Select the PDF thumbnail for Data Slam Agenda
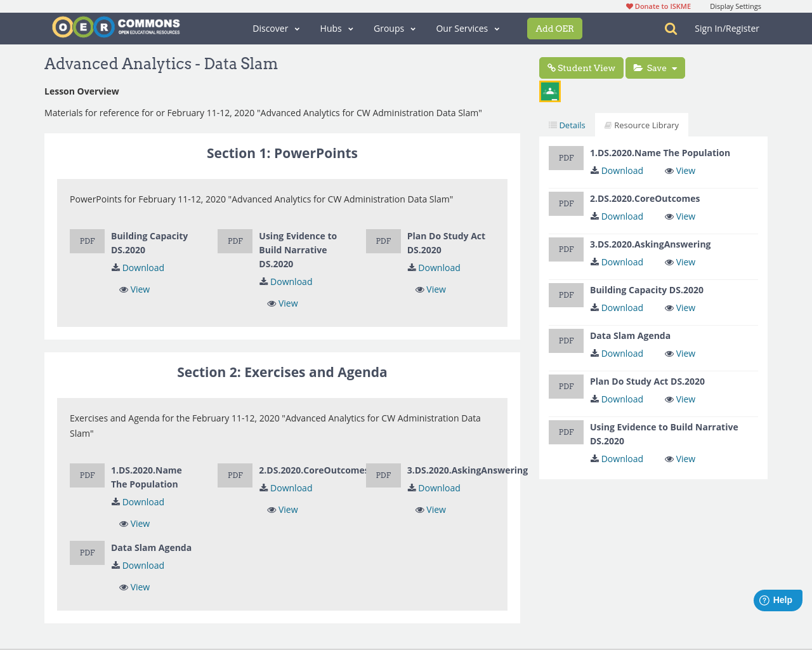 (87, 553)
